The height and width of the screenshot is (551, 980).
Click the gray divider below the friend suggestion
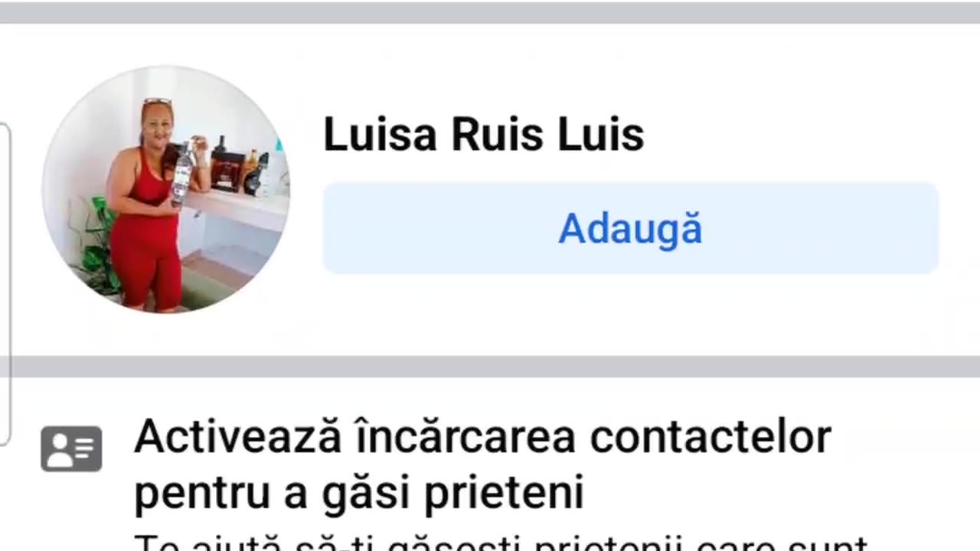click(490, 367)
